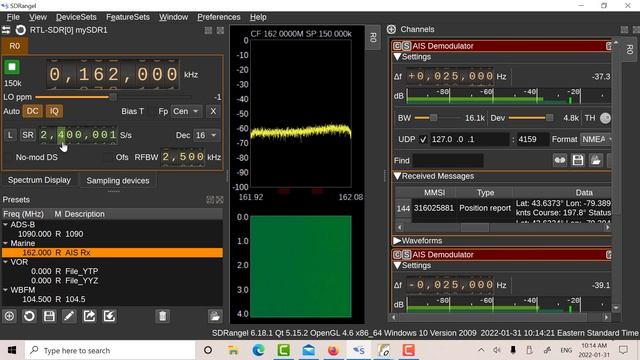Select the 1090.000 ADS-B preset
Image resolution: width=640 pixels, height=360 pixels.
(x=112, y=234)
